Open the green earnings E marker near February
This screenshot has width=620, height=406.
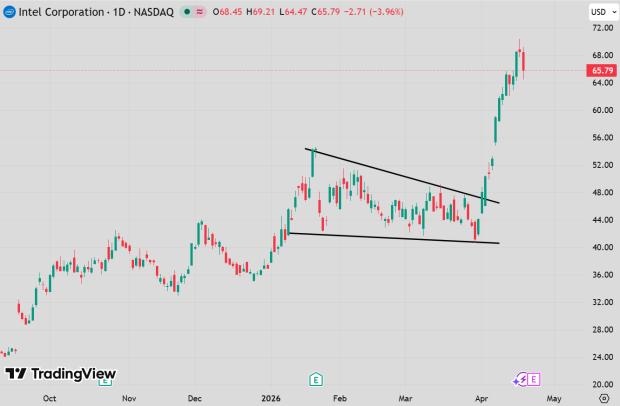click(316, 379)
